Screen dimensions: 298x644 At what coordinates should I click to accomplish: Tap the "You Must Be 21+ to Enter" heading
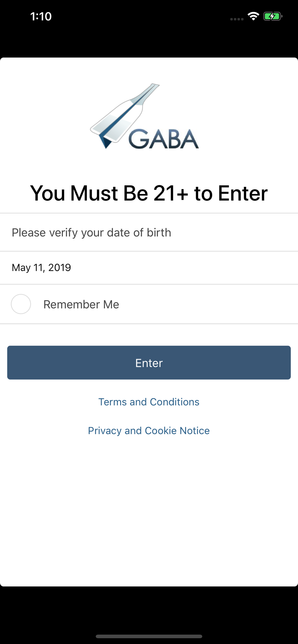pyautogui.click(x=149, y=193)
